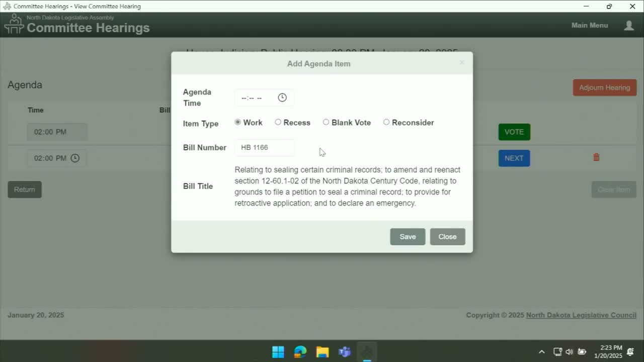Select the Recess item type
The height and width of the screenshot is (362, 644).
point(278,122)
